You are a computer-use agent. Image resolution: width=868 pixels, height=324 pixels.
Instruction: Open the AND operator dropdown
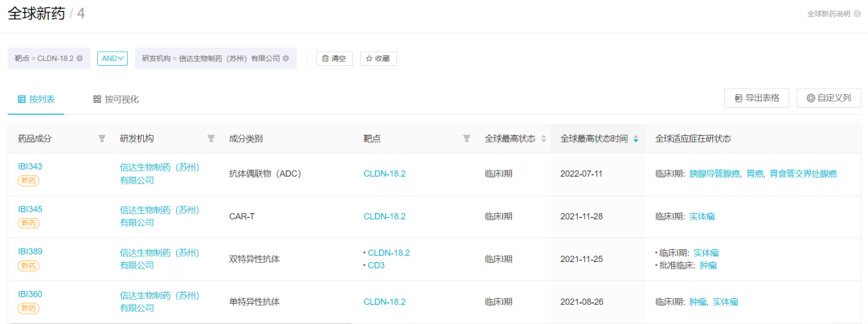pos(113,58)
